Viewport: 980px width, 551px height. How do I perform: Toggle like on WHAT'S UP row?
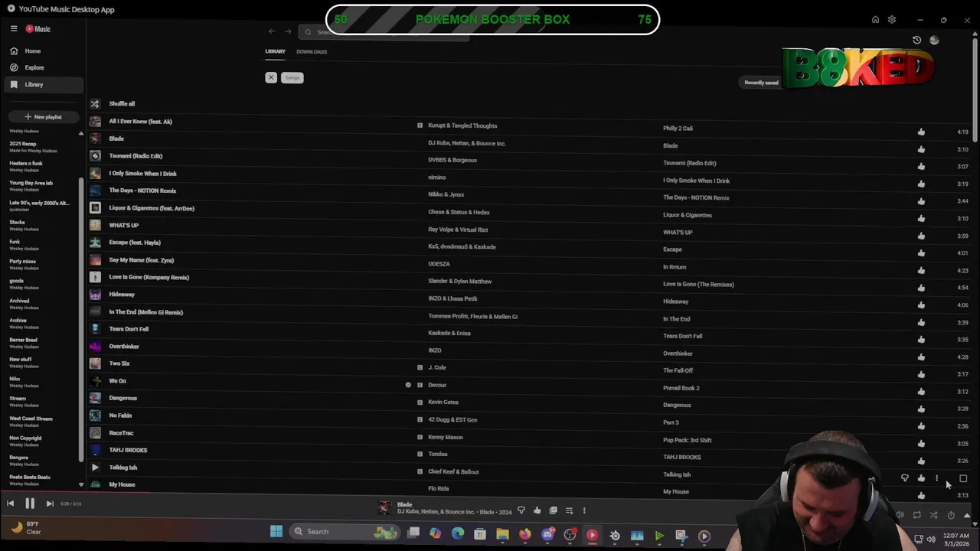tap(921, 236)
